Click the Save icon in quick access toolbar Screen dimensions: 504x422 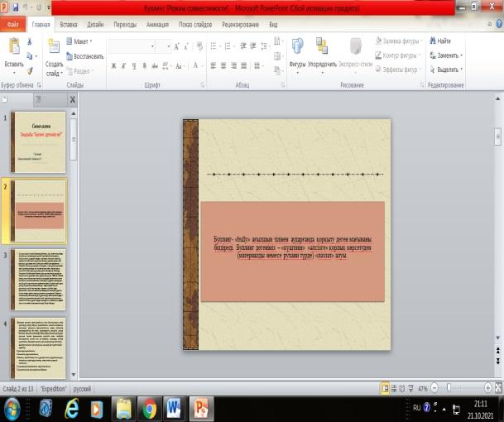(15, 7)
